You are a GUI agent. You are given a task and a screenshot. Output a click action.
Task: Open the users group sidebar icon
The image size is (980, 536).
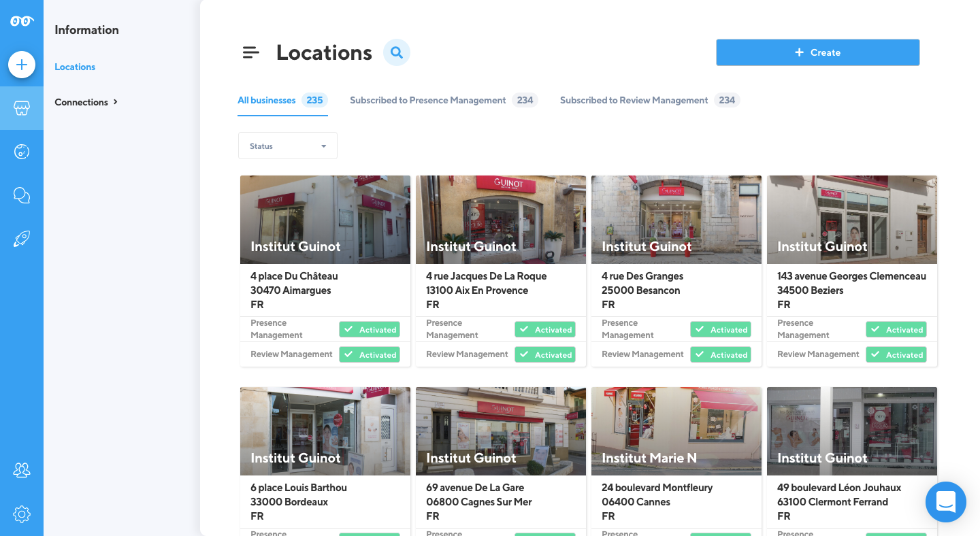click(22, 470)
